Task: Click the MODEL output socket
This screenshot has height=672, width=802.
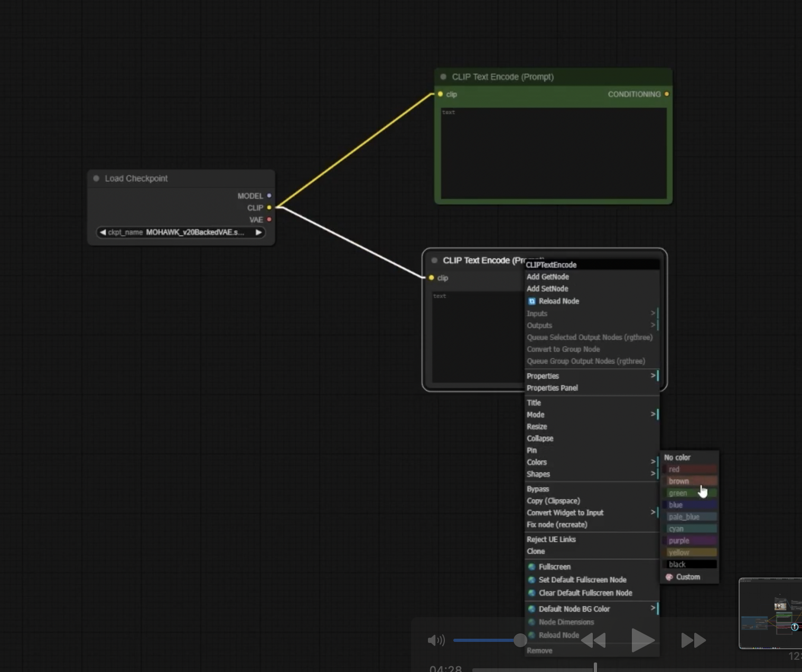Action: click(269, 195)
